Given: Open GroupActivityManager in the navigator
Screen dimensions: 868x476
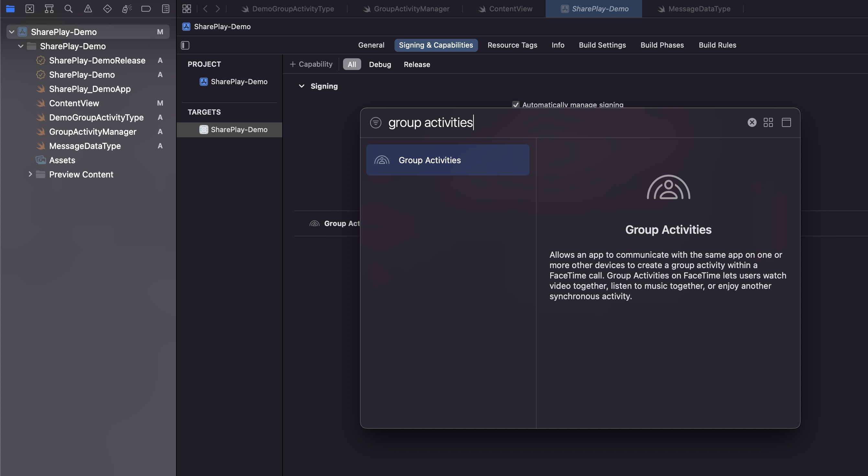Looking at the screenshot, I should [93, 132].
